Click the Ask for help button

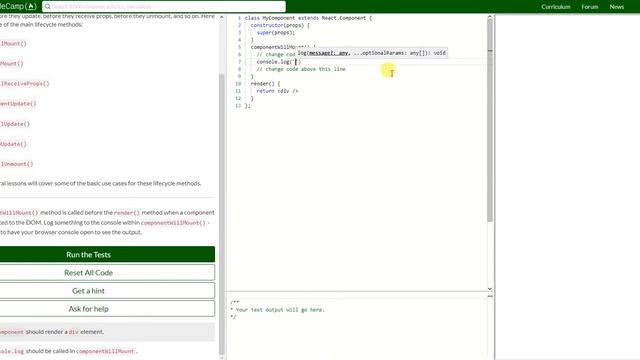107,309
